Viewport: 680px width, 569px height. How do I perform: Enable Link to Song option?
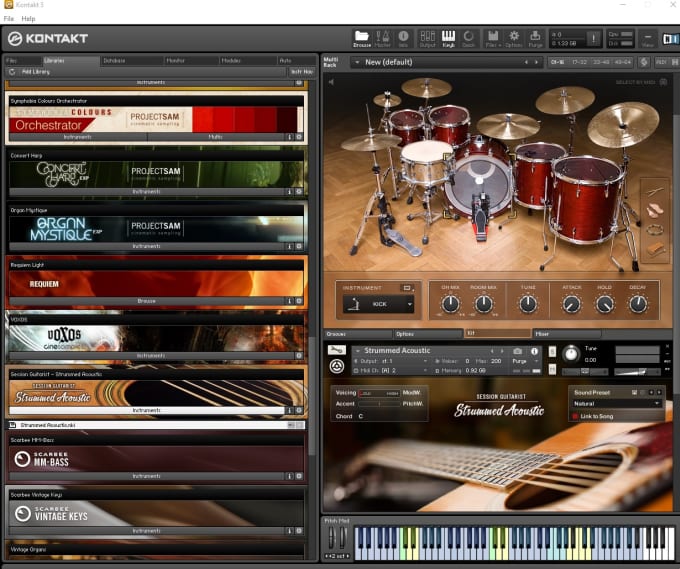(x=575, y=416)
